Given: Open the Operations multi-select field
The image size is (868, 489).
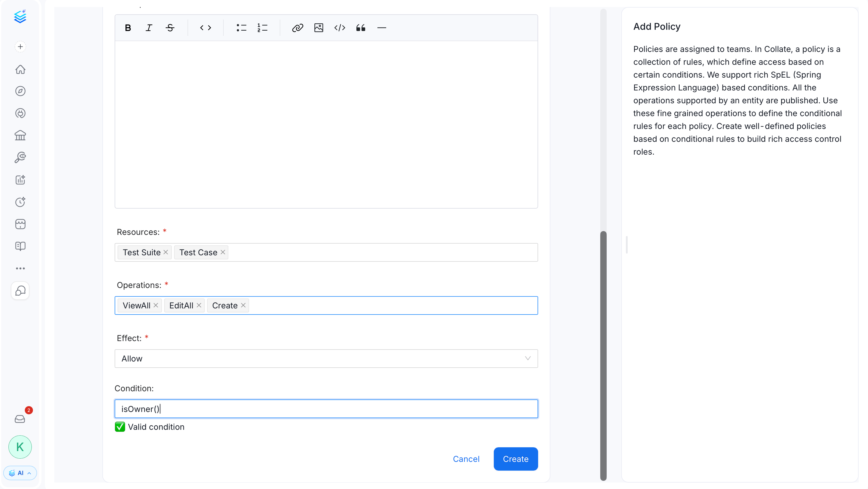Looking at the screenshot, I should [326, 306].
